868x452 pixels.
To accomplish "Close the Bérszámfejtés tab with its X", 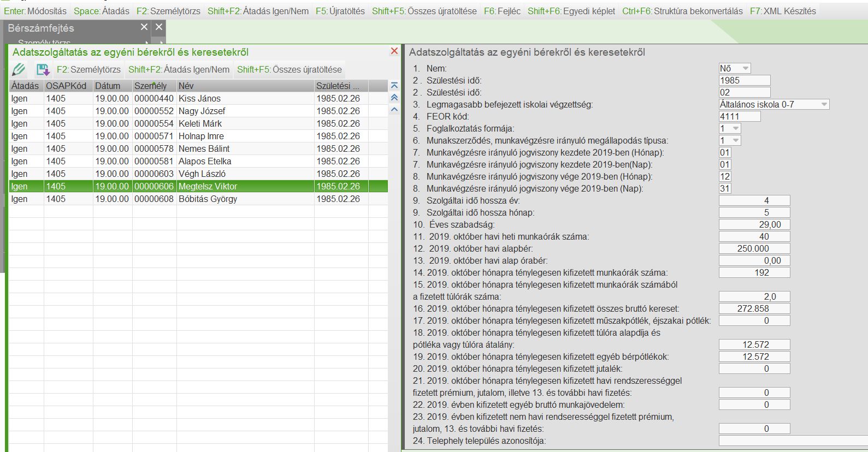I will point(144,27).
